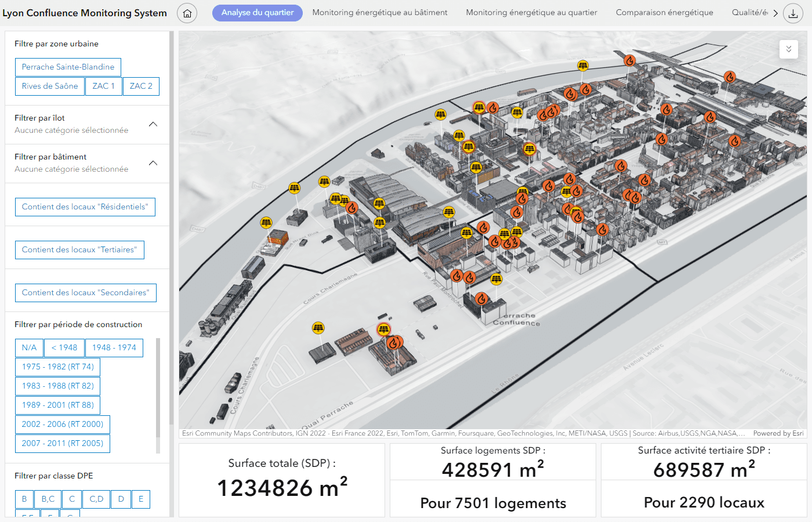Toggle the "< 1948" construction period filter
This screenshot has height=522, width=812.
(64, 347)
